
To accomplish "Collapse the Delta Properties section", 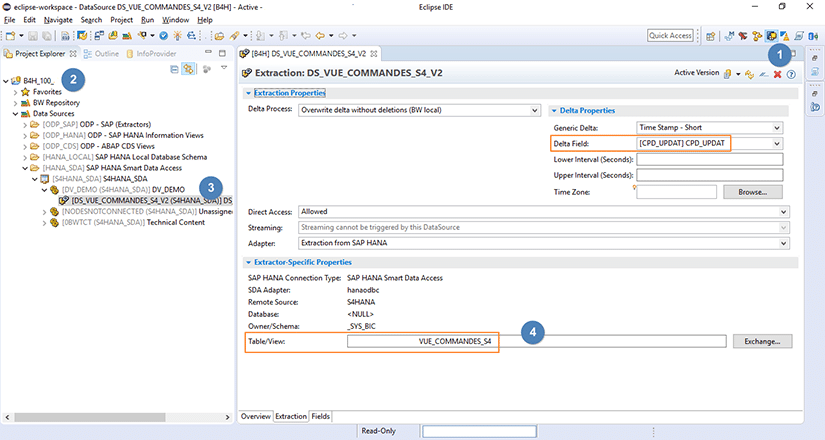I will tap(554, 111).
